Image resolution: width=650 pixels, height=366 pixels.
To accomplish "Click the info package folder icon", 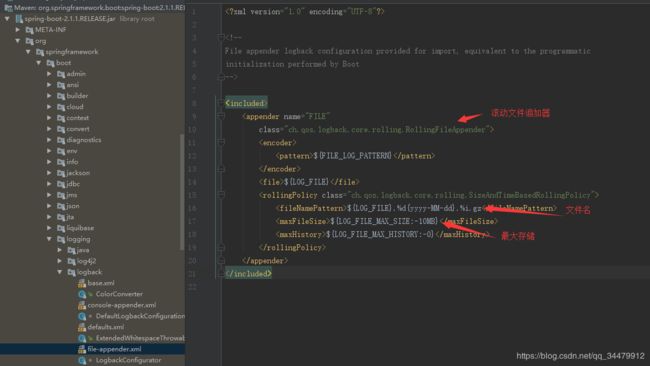I will point(61,162).
